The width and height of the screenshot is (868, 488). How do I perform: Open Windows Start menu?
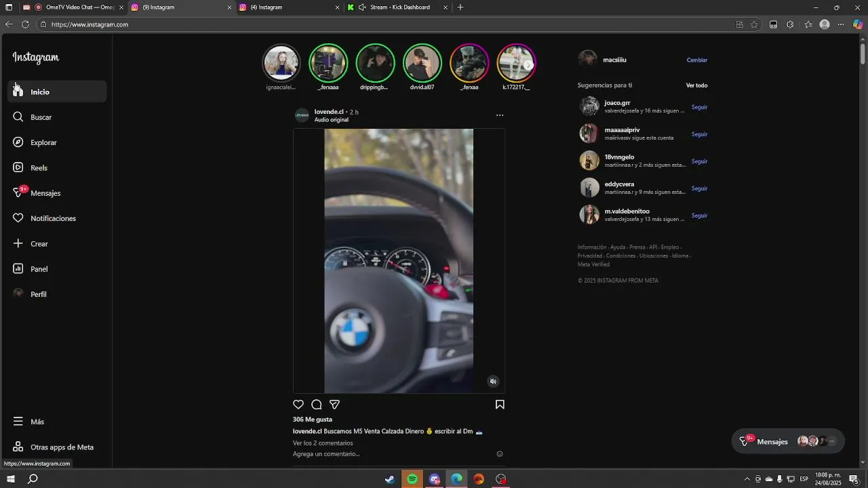coord(11,479)
